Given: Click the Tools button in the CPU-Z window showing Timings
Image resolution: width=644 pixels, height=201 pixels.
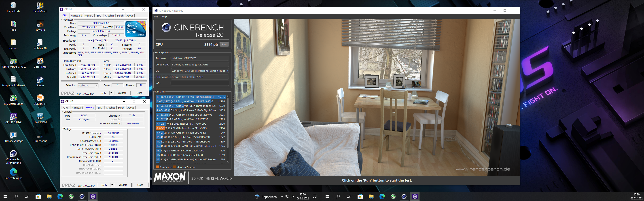Looking at the screenshot, I should (x=104, y=185).
